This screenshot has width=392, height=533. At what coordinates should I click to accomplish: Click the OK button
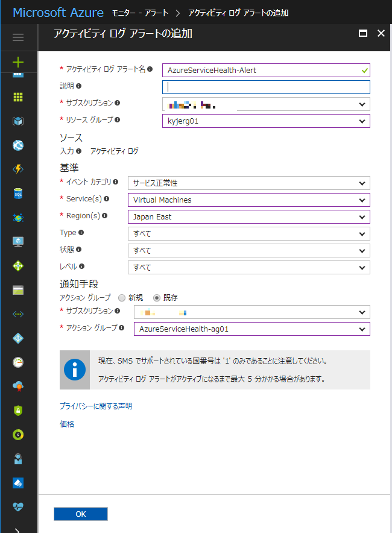point(81,514)
